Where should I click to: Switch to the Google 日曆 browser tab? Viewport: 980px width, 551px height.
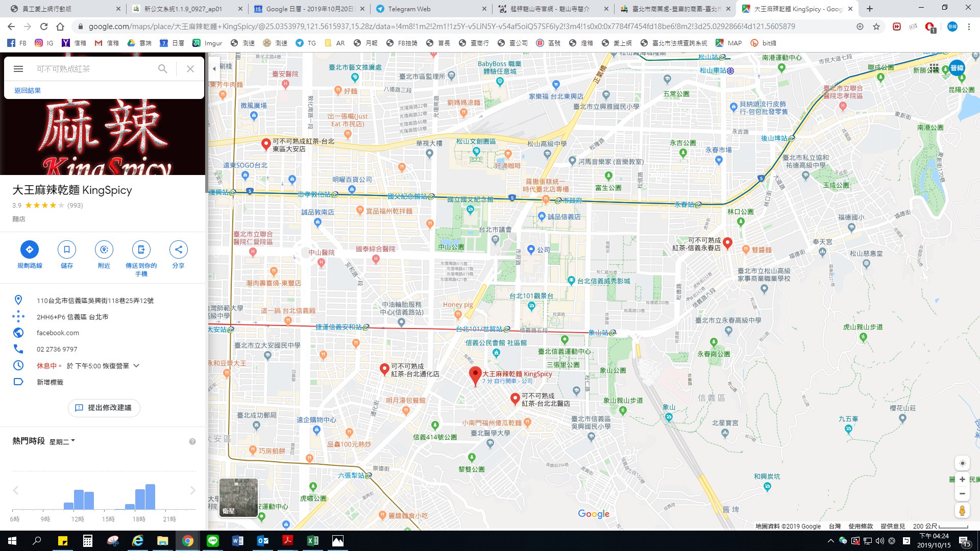pos(309,9)
